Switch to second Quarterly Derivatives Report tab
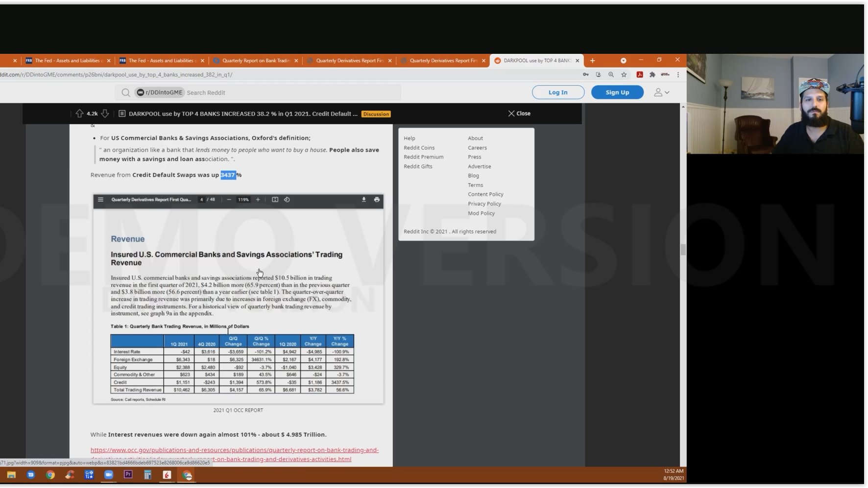 click(x=443, y=61)
